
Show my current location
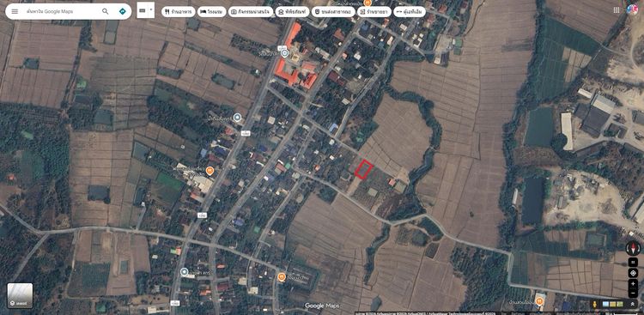click(x=633, y=273)
